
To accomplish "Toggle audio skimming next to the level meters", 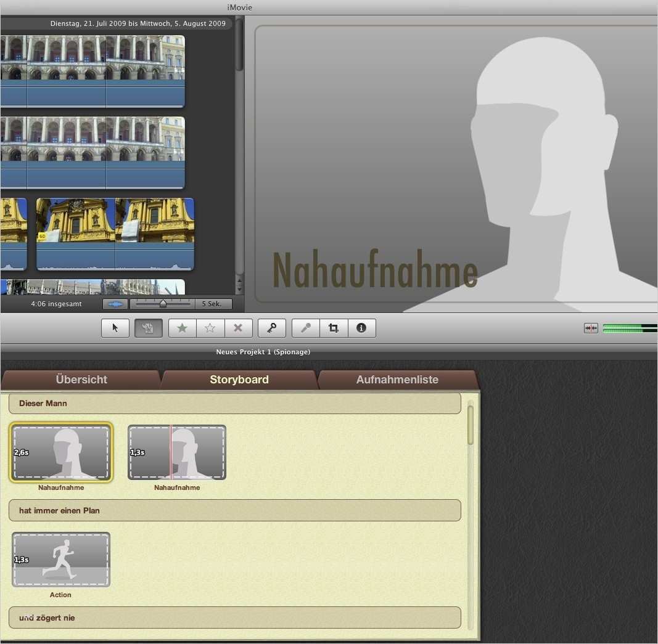I will (590, 328).
